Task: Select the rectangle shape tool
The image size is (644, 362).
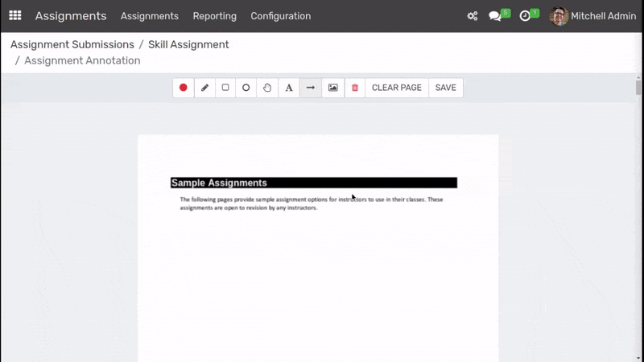Action: point(225,88)
